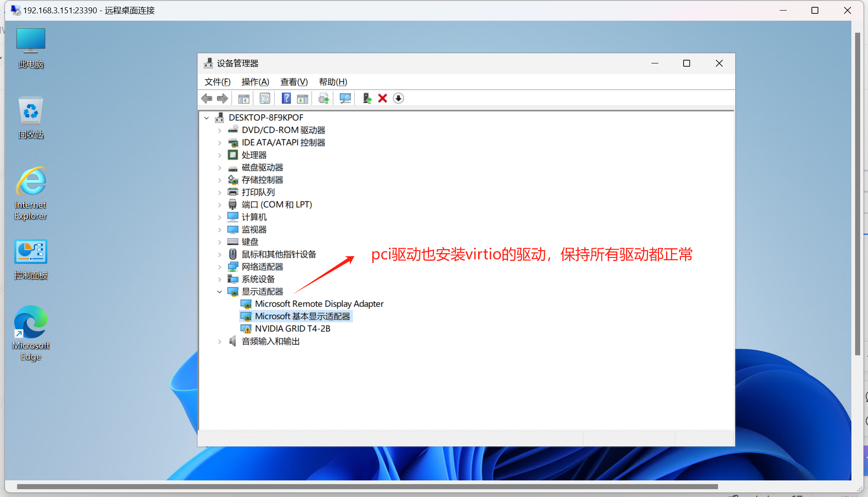The image size is (868, 497).
Task: Expand the 端口 (COM 和 LPT) category
Action: [220, 205]
